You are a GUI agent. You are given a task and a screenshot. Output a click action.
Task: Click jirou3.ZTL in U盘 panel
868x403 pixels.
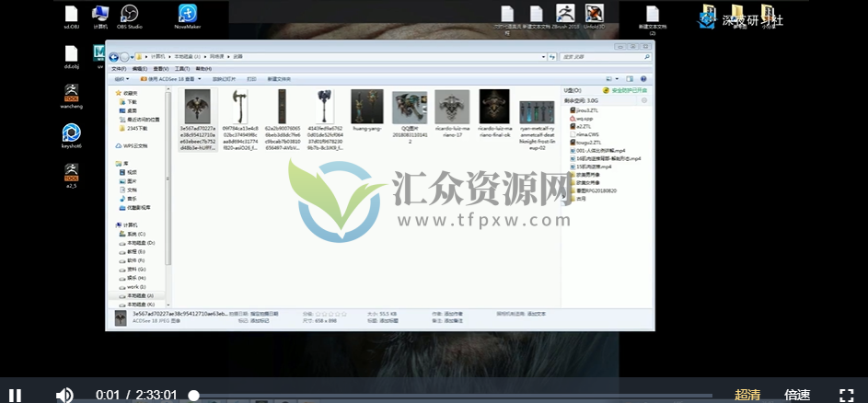coord(584,110)
